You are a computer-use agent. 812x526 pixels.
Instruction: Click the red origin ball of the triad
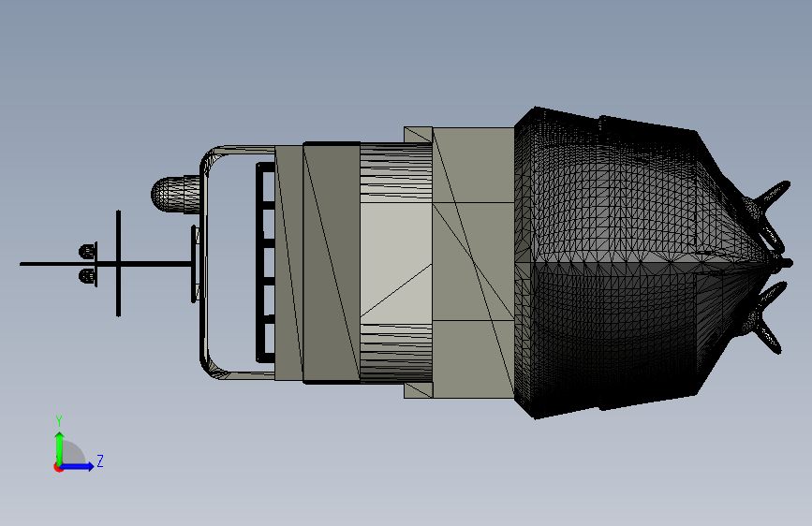(x=58, y=467)
